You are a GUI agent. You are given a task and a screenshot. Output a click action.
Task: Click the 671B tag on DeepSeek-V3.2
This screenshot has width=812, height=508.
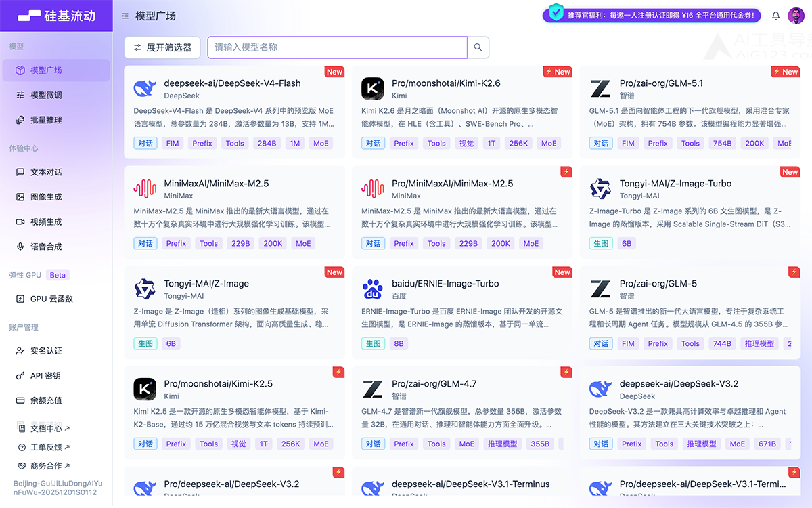point(767,444)
